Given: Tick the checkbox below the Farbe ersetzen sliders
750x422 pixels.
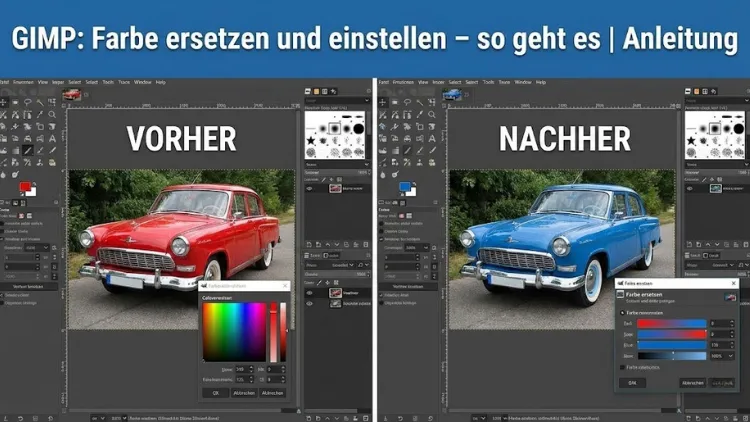Looking at the screenshot, I should tap(622, 367).
